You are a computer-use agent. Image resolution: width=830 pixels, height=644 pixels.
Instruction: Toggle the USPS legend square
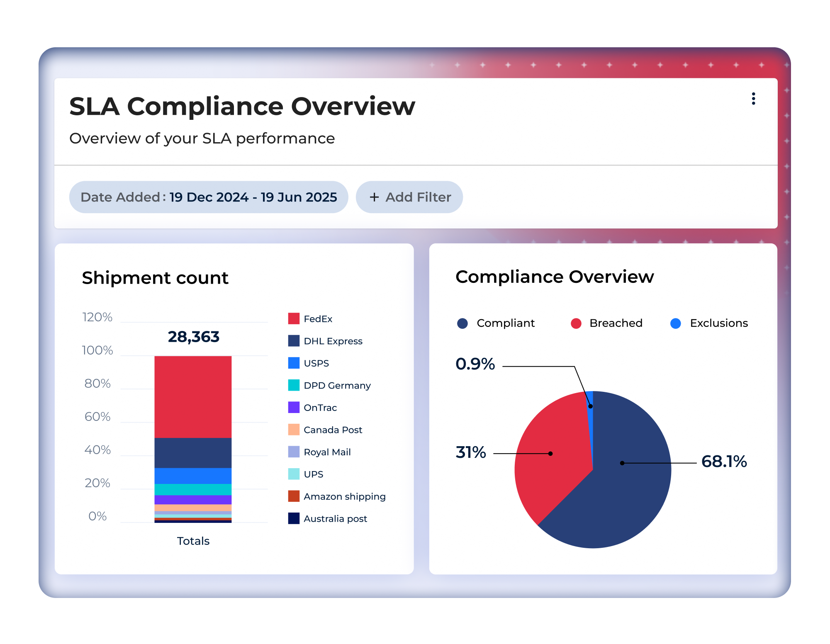tap(294, 363)
